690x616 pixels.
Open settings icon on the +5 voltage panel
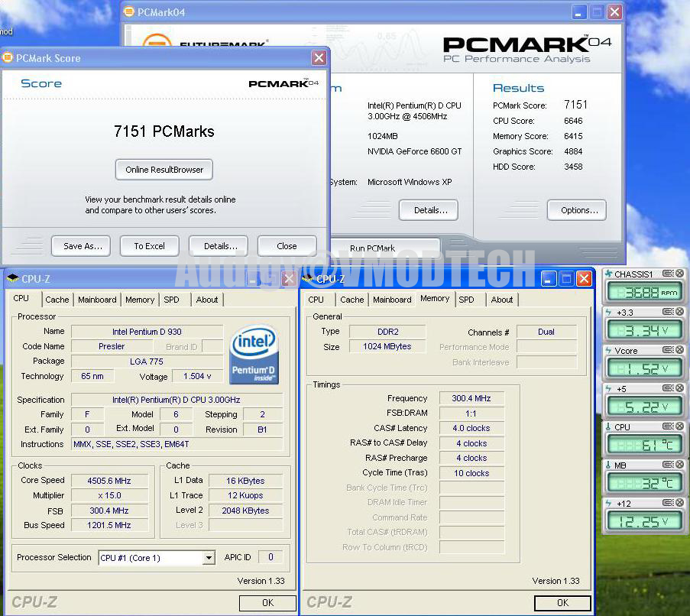click(x=668, y=388)
